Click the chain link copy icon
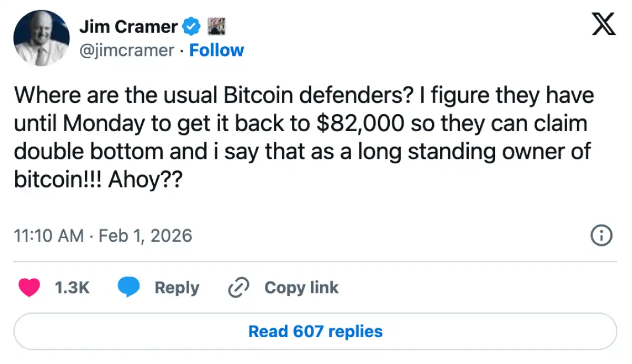Viewport: 632px width, 364px height. click(238, 288)
